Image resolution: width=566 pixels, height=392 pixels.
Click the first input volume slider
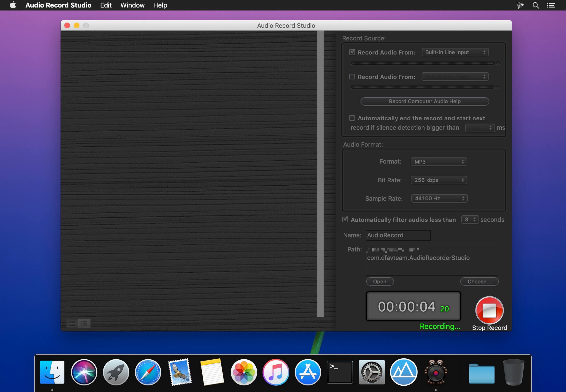click(423, 63)
